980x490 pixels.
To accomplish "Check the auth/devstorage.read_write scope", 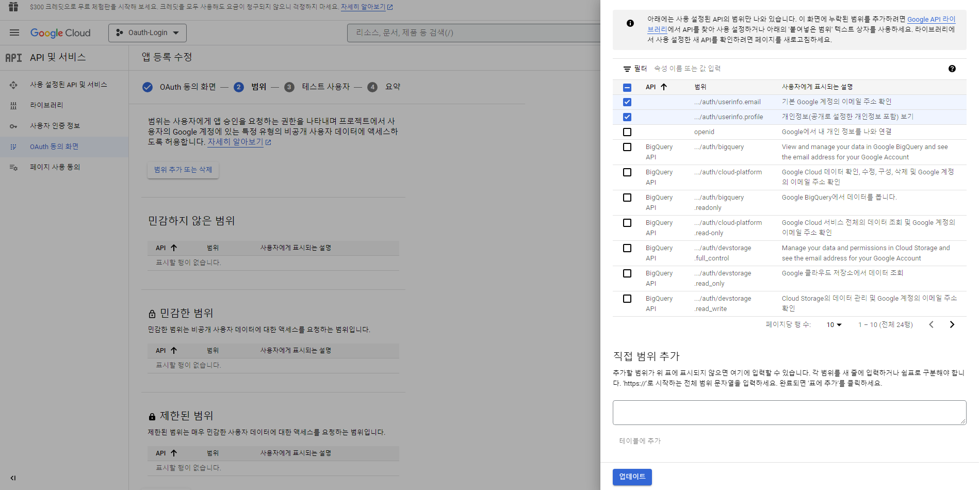I will (627, 299).
